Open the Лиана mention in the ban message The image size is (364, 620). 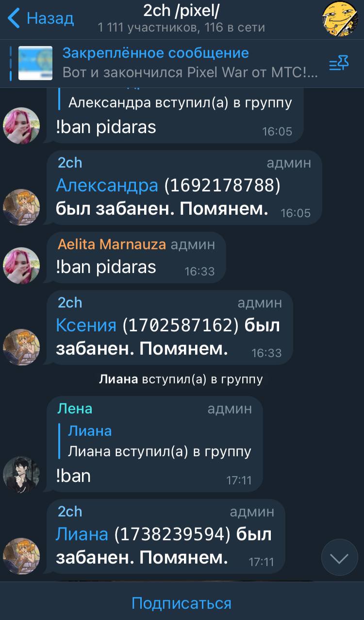(82, 534)
